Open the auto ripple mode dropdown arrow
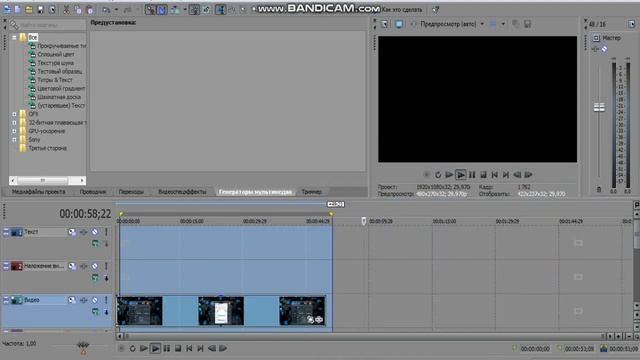This screenshot has width=640, height=360. [185, 9]
